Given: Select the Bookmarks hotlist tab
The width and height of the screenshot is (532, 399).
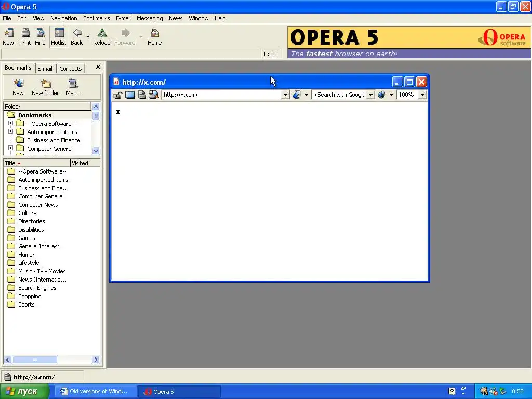Looking at the screenshot, I should [18, 68].
